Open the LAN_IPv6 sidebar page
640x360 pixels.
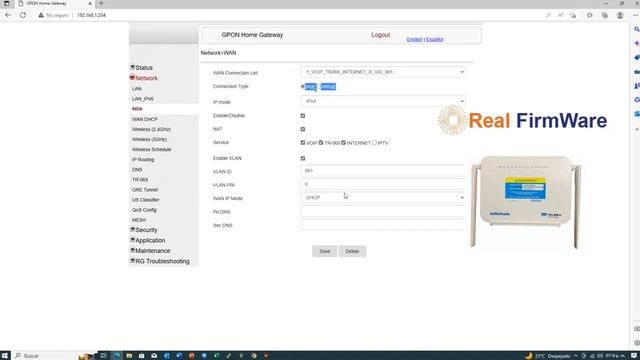[142, 99]
